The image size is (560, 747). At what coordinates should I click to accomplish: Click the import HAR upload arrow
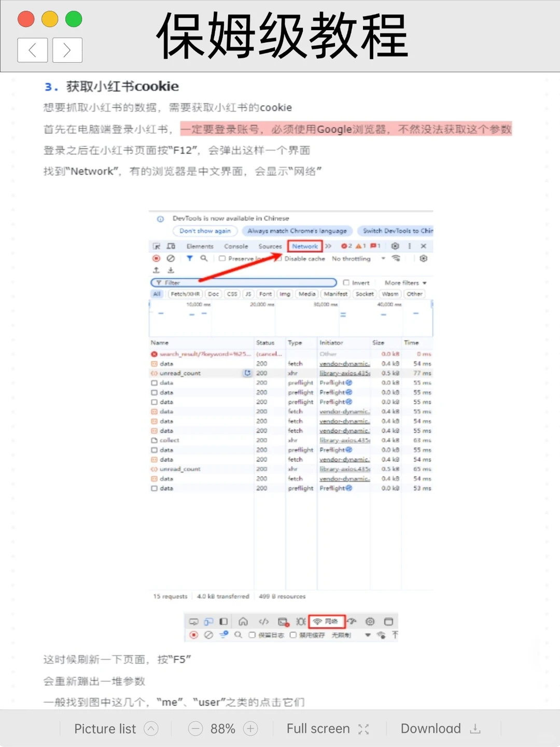pyautogui.click(x=156, y=270)
